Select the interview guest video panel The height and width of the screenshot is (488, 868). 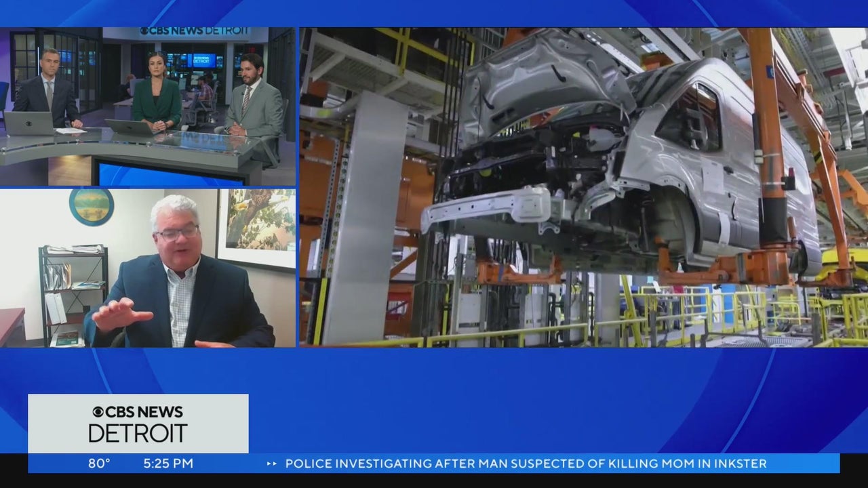tap(147, 268)
